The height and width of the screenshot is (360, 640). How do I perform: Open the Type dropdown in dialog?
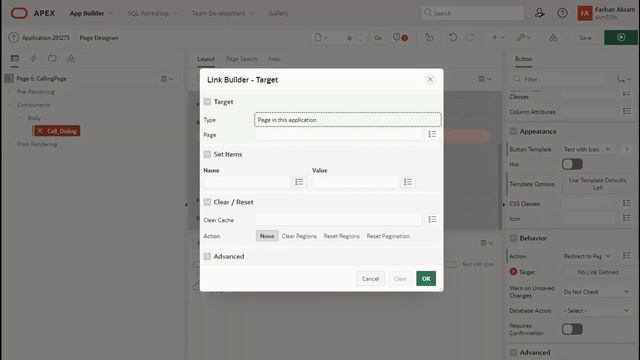pos(347,120)
